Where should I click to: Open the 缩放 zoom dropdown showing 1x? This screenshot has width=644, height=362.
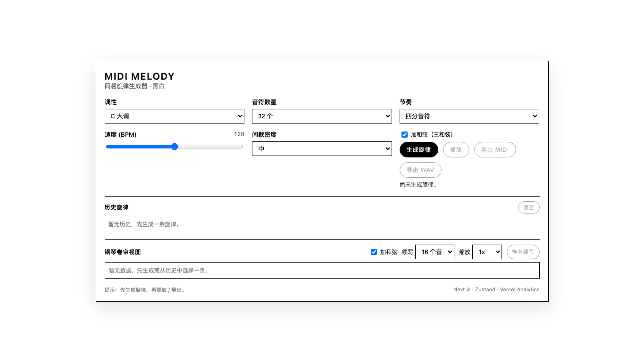(487, 252)
